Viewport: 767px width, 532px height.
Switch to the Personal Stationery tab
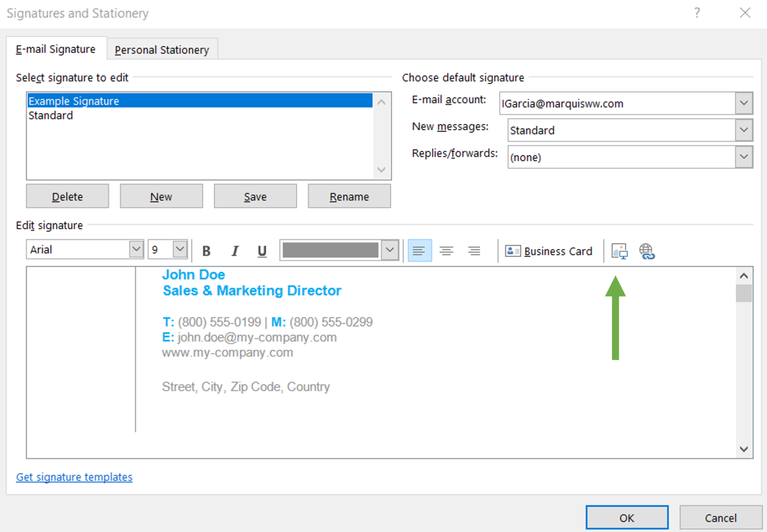pyautogui.click(x=162, y=49)
